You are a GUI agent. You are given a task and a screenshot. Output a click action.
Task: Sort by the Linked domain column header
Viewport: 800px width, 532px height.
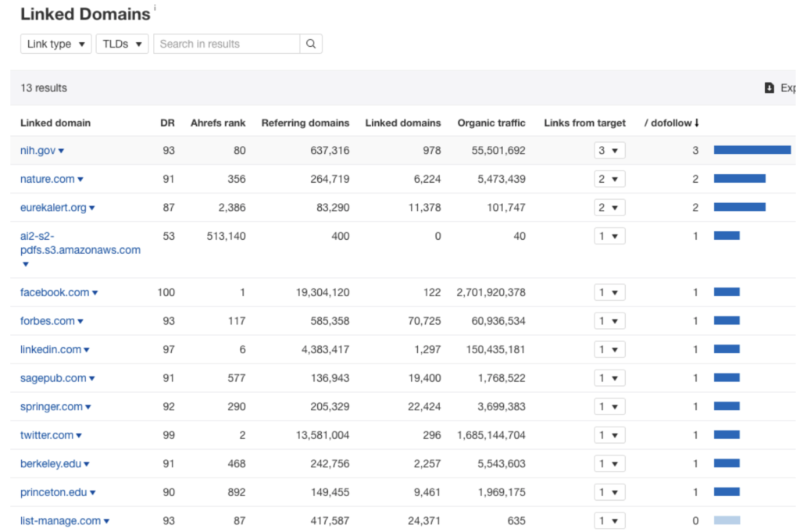[55, 123]
